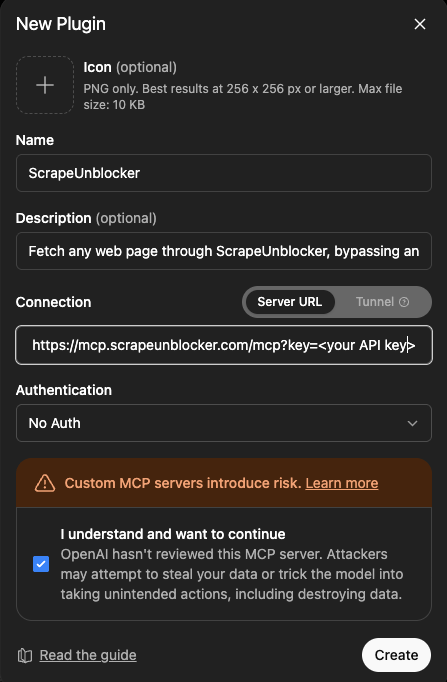Viewport: 447px width, 682px height.
Task: Click the "Authentication" section label
Action: 63,390
